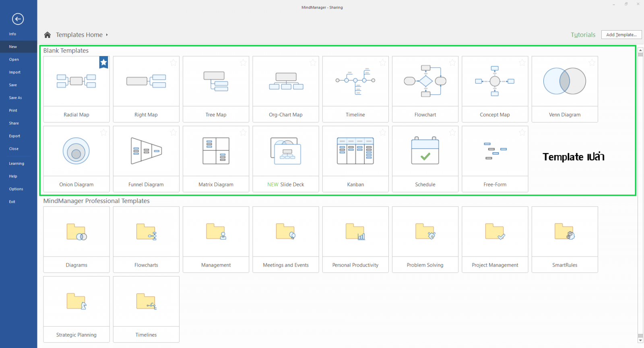Viewport: 644px width, 348px height.
Task: Unfavorite the Radial Map blue star
Action: [x=104, y=62]
